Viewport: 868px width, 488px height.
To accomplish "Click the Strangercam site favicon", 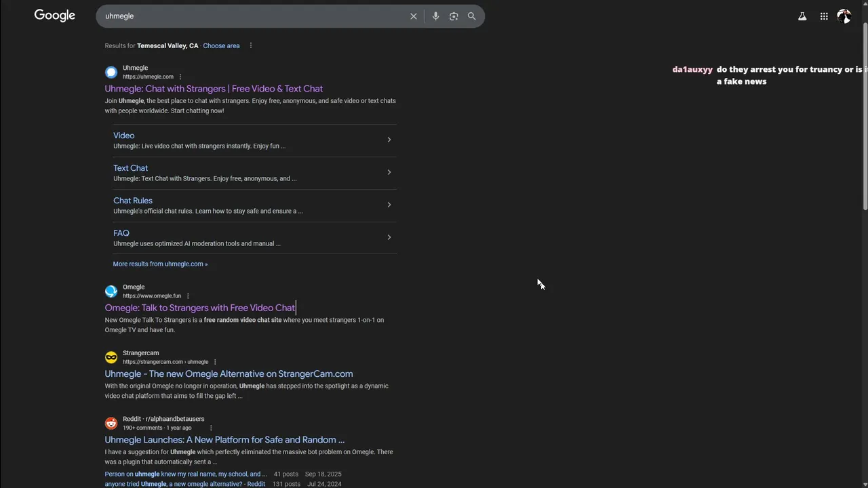I will pyautogui.click(x=111, y=357).
